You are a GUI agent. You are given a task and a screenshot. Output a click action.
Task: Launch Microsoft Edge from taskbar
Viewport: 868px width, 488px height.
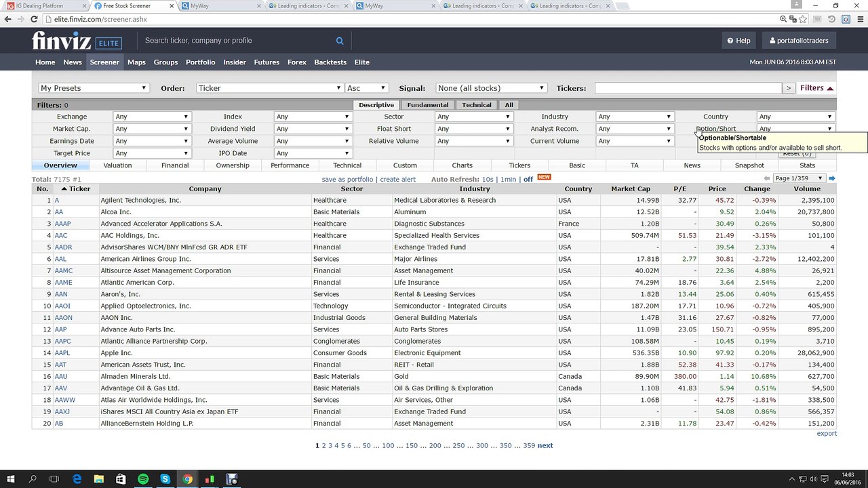[77, 479]
